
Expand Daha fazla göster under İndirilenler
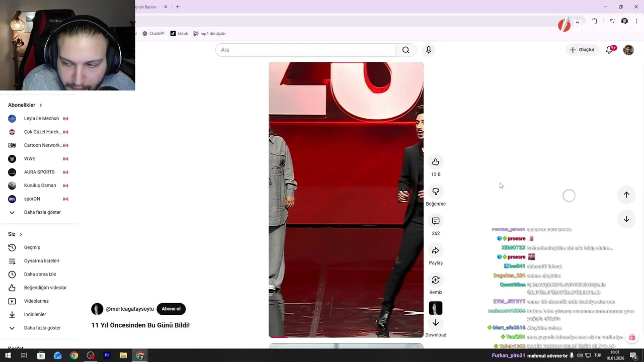(x=38, y=328)
